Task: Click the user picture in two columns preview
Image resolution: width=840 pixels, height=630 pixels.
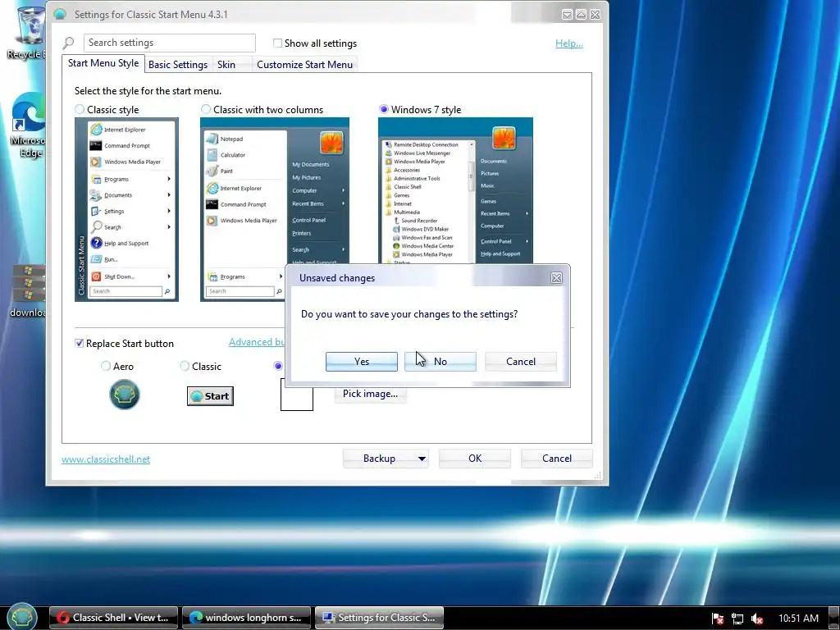Action: [331, 143]
